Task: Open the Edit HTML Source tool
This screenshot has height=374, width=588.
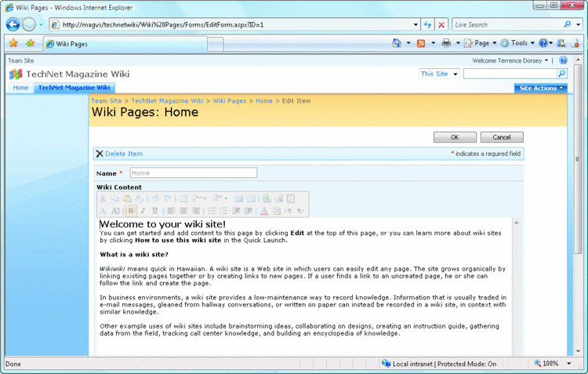Action: pyautogui.click(x=291, y=198)
